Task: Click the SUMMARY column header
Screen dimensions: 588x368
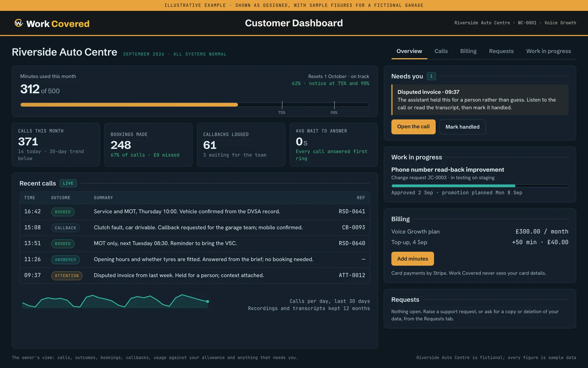Action: (103, 198)
